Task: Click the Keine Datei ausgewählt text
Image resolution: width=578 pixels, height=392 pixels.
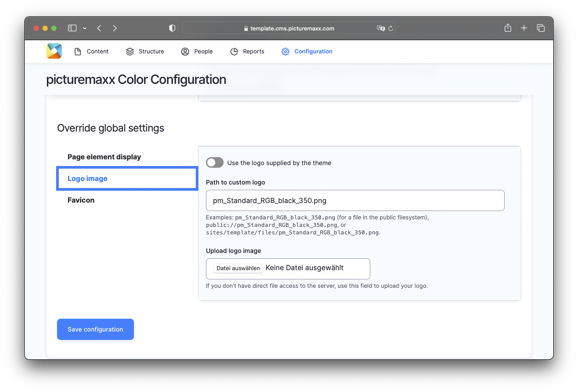Action: pos(304,268)
